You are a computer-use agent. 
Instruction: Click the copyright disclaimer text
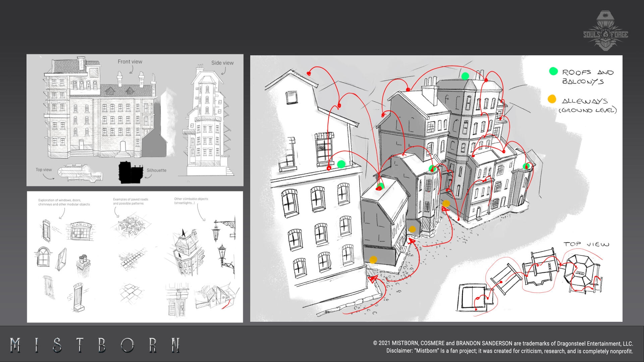tap(503, 347)
